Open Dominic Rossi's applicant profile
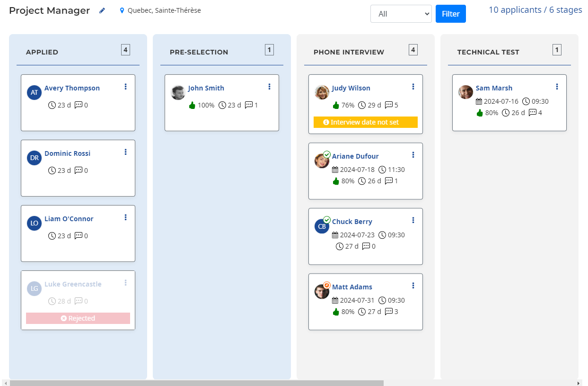Image resolution: width=588 pixels, height=386 pixels. click(67, 153)
